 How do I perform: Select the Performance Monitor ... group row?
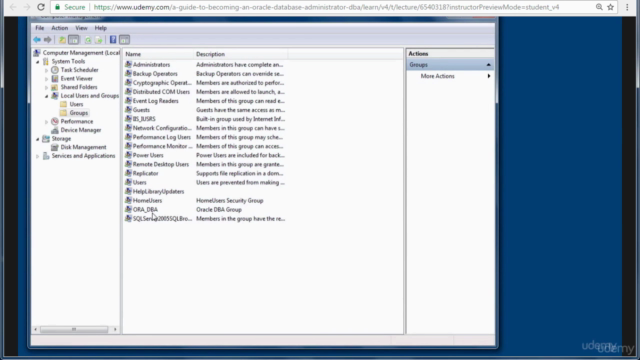click(205, 146)
